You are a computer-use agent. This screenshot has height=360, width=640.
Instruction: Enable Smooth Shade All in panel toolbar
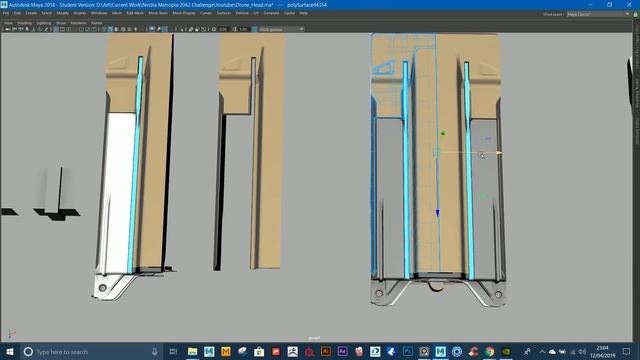(x=111, y=29)
